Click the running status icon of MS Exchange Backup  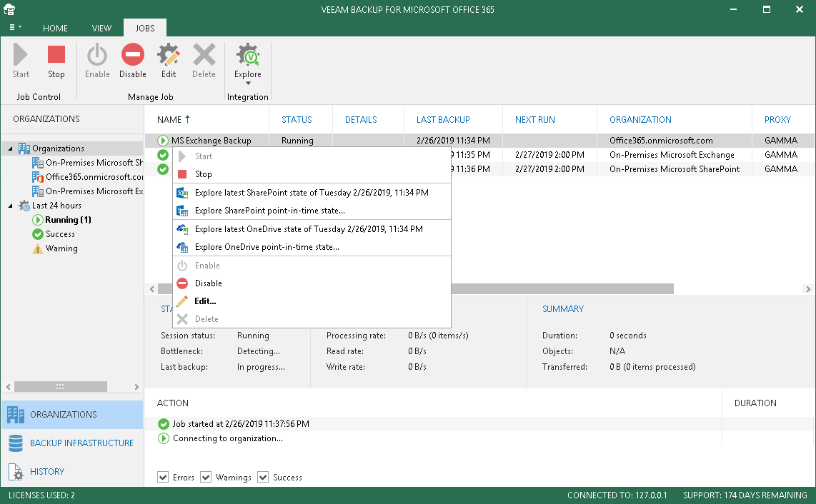pos(163,141)
